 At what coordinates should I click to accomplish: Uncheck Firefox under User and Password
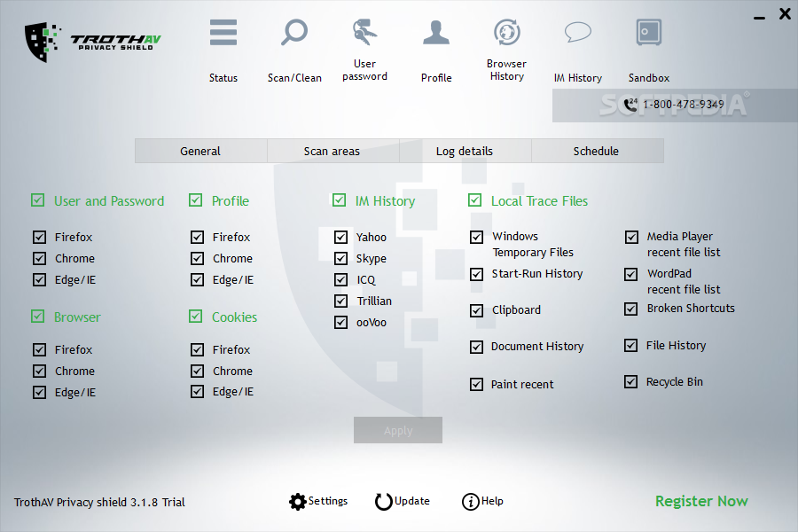click(x=39, y=237)
